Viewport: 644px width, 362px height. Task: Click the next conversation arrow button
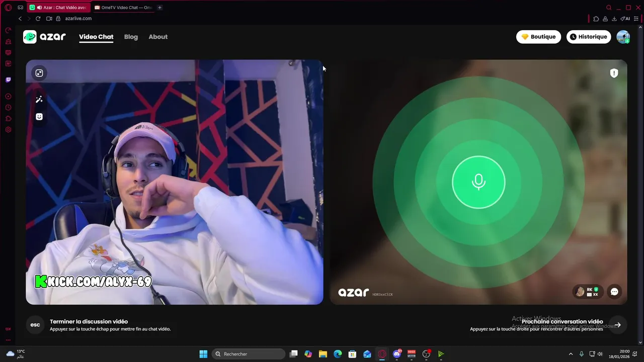[x=617, y=325]
